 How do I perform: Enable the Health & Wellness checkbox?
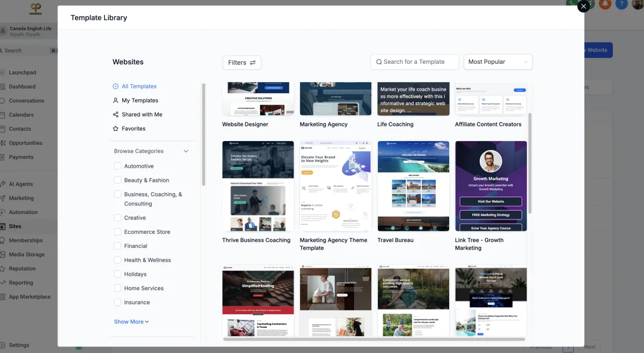click(118, 260)
